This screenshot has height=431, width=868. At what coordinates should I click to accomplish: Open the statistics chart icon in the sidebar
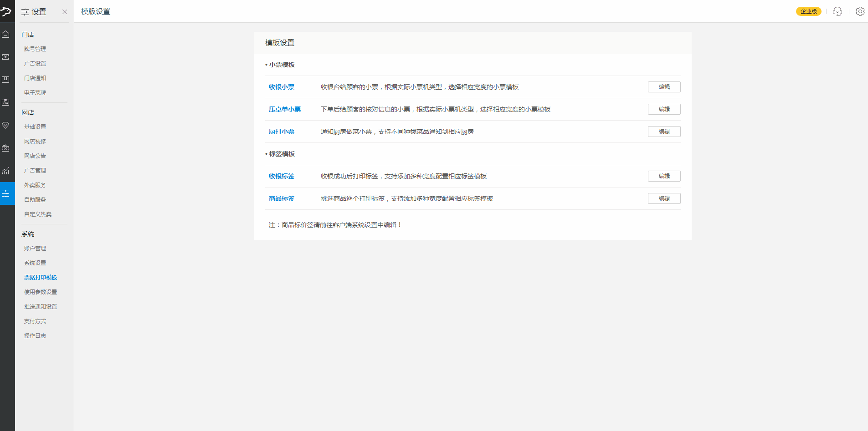click(x=5, y=171)
